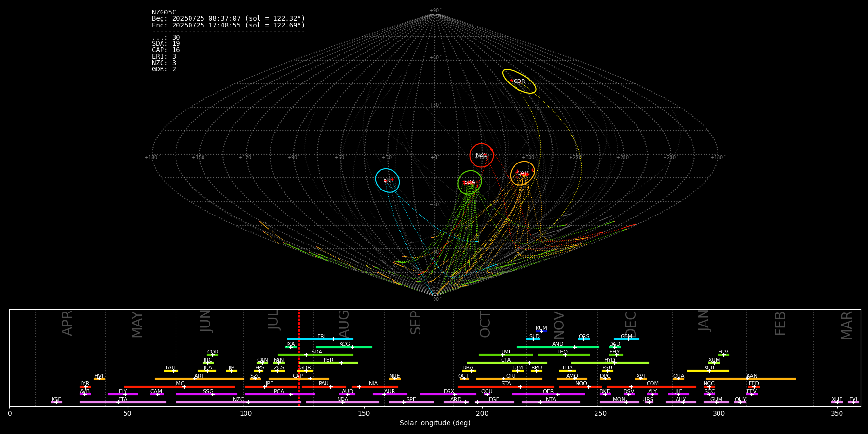The width and height of the screenshot is (868, 434).
Task: Click the red STA bar in the timeline
Action: click(506, 387)
